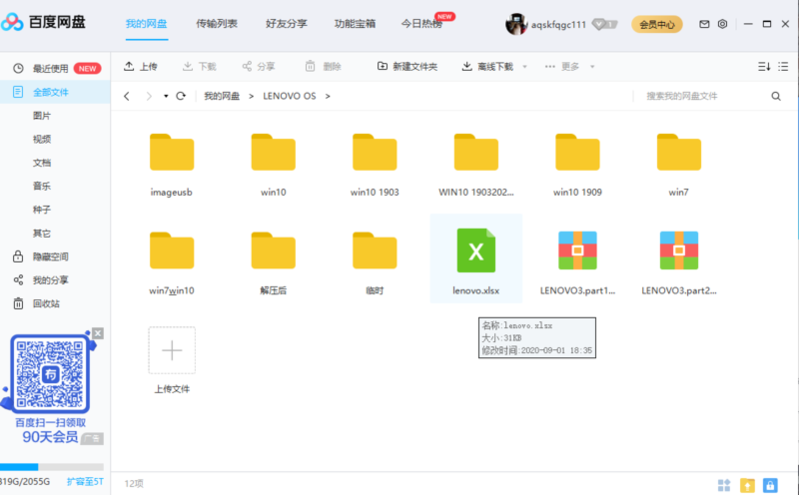799x495 pixels.
Task: Click the 搜索我的网盘文件 search field
Action: (x=700, y=96)
